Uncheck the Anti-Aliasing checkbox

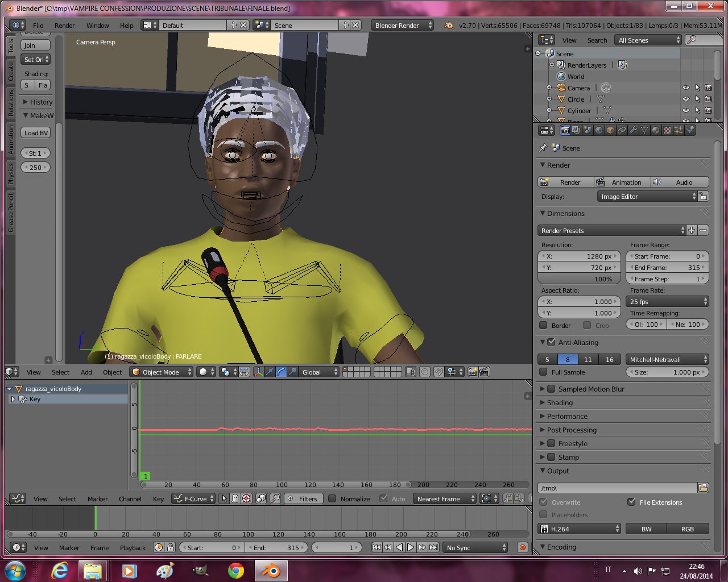(x=551, y=342)
